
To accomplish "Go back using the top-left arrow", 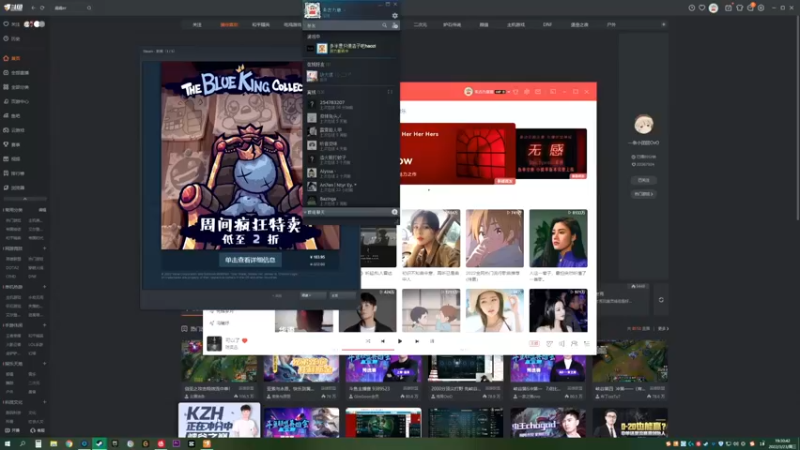I will 33,8.
